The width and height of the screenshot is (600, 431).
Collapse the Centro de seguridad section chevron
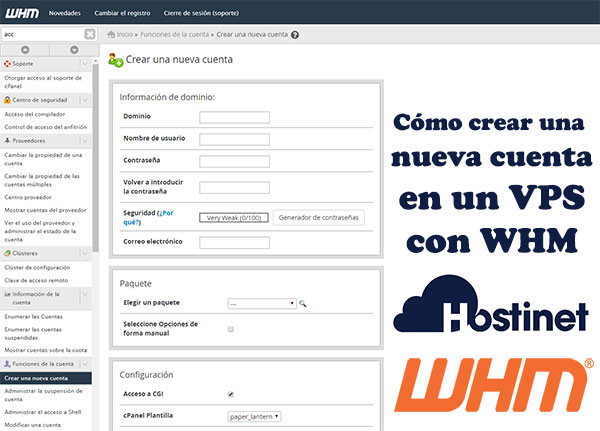(85, 100)
